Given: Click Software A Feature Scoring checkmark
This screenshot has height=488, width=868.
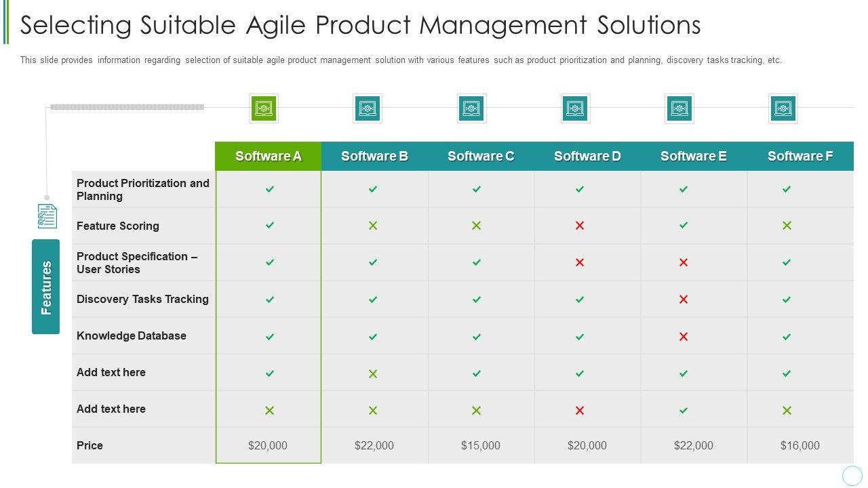Looking at the screenshot, I should pyautogui.click(x=270, y=225).
